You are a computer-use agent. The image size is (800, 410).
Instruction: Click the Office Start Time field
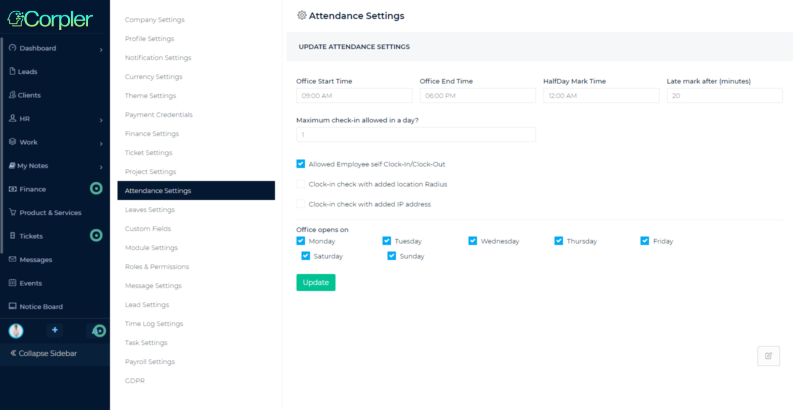tap(354, 96)
